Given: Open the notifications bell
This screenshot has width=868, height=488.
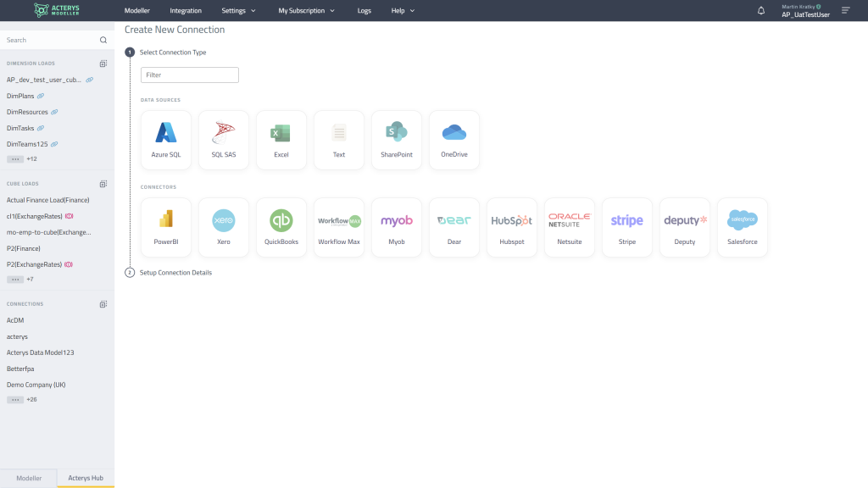Looking at the screenshot, I should tap(760, 9).
